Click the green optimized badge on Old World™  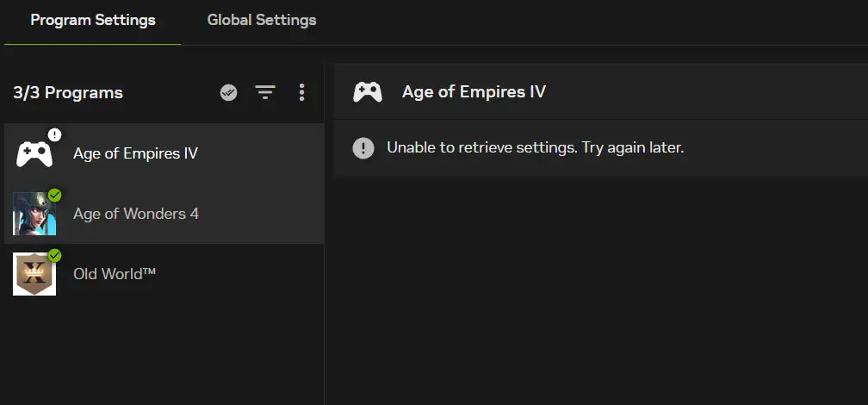pos(55,255)
